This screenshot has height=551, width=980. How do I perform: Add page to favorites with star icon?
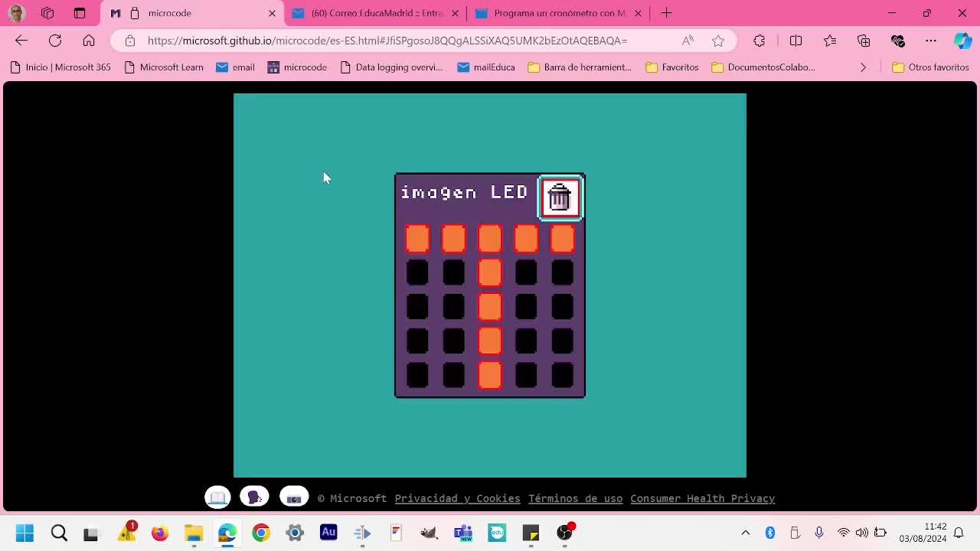tap(717, 41)
